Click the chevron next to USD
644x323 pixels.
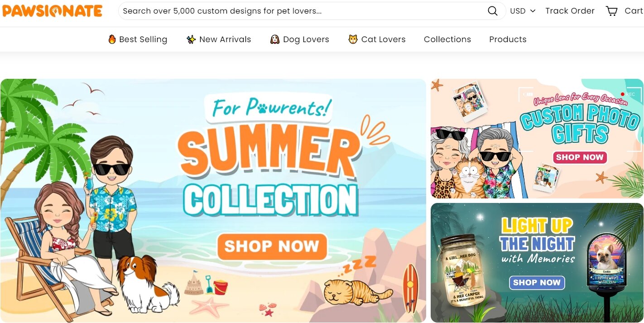click(x=533, y=11)
